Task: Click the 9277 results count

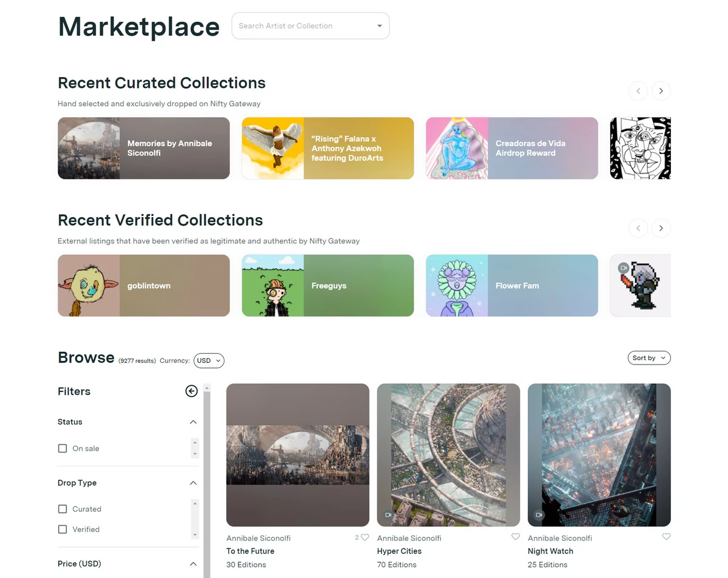Action: pyautogui.click(x=137, y=361)
